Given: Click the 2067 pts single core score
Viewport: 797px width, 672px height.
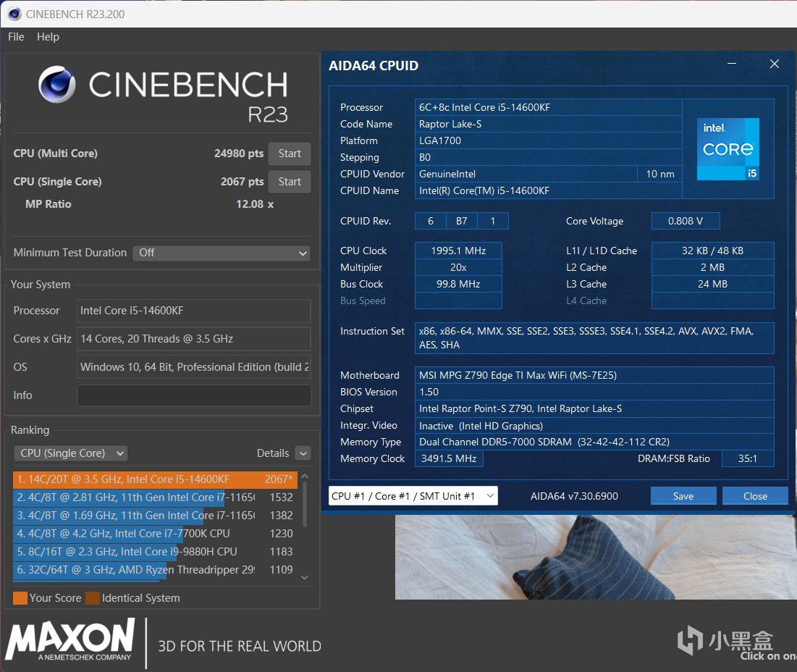Looking at the screenshot, I should coord(242,182).
